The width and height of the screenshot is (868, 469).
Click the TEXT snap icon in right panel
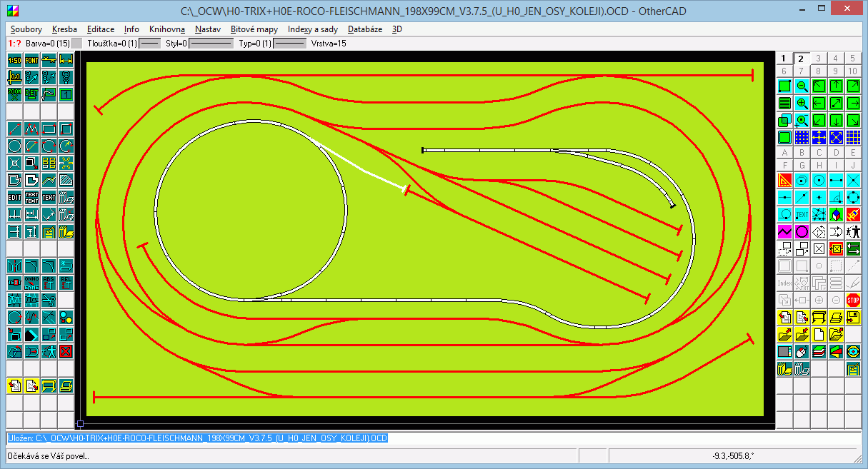click(802, 213)
